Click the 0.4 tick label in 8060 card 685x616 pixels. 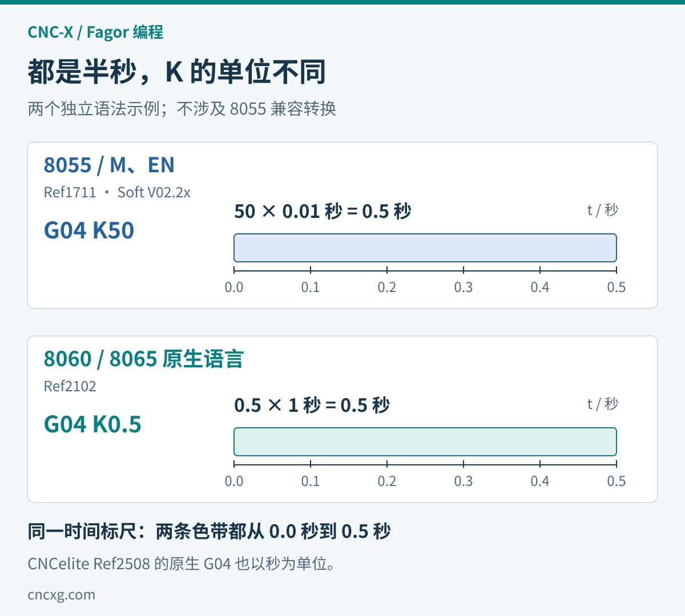coord(540,481)
